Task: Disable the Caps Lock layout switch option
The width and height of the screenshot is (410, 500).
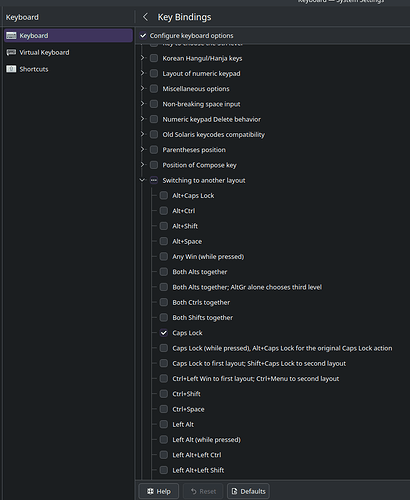Action: pyautogui.click(x=164, y=333)
